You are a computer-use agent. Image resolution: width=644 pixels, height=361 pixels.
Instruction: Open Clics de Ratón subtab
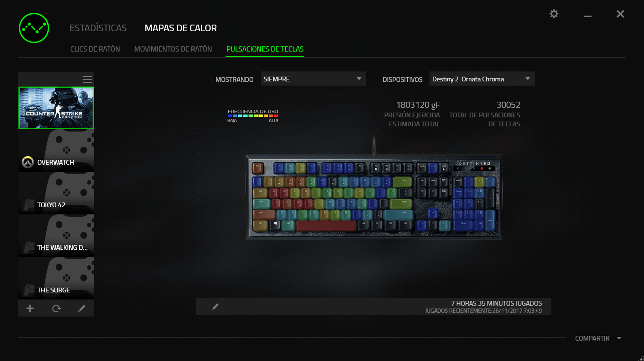95,49
